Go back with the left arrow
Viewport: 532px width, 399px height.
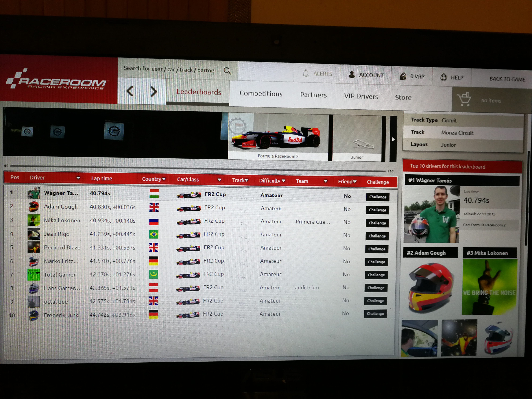(130, 91)
